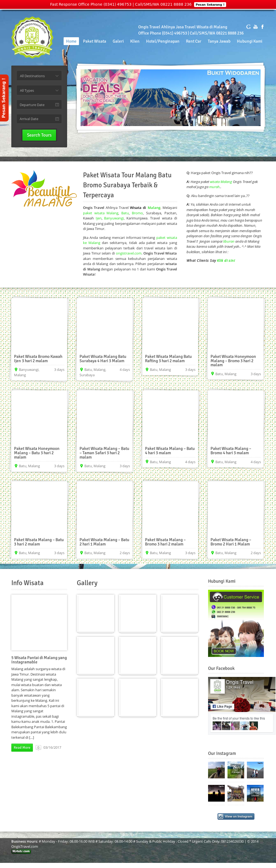
Task: Open the Home menu item
Action: 71,41
